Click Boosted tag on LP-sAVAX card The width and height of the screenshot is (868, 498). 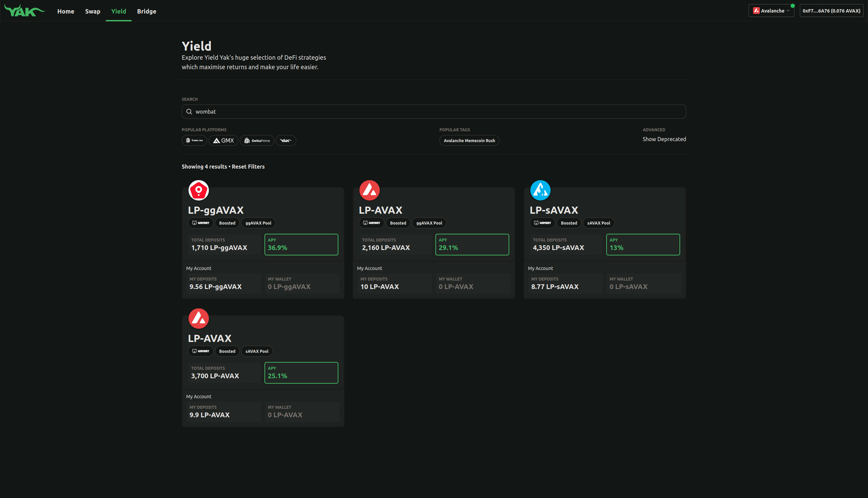pos(569,223)
